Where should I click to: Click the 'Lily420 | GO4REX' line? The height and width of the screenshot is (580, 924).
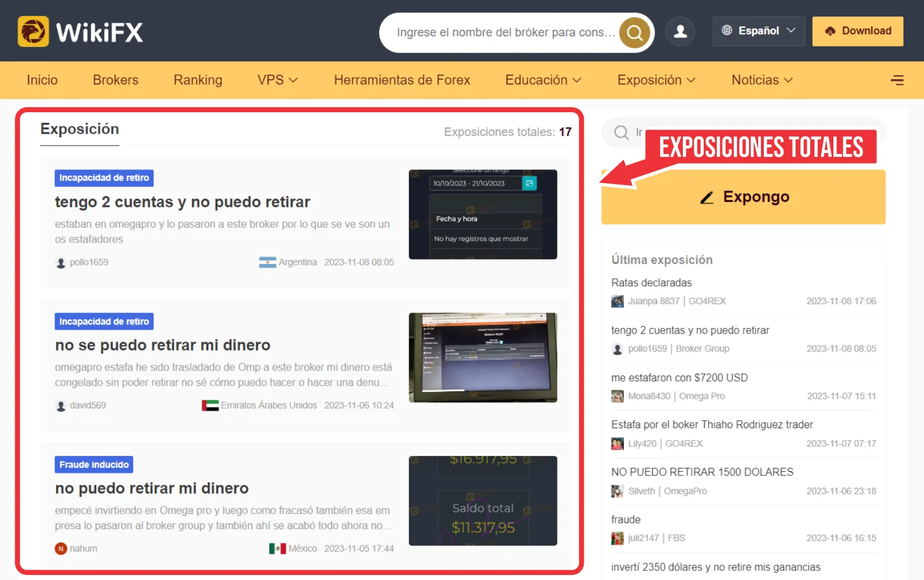(x=665, y=444)
